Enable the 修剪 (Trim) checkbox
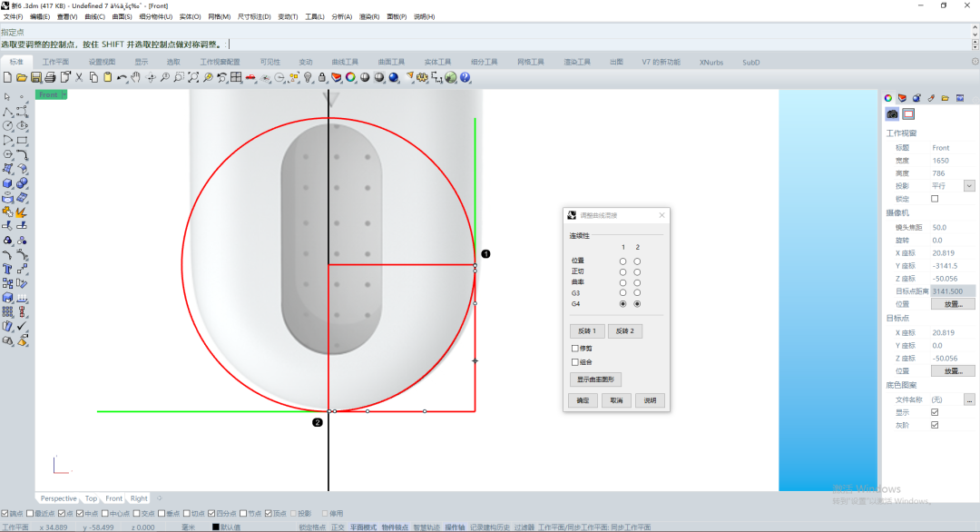 tap(575, 348)
